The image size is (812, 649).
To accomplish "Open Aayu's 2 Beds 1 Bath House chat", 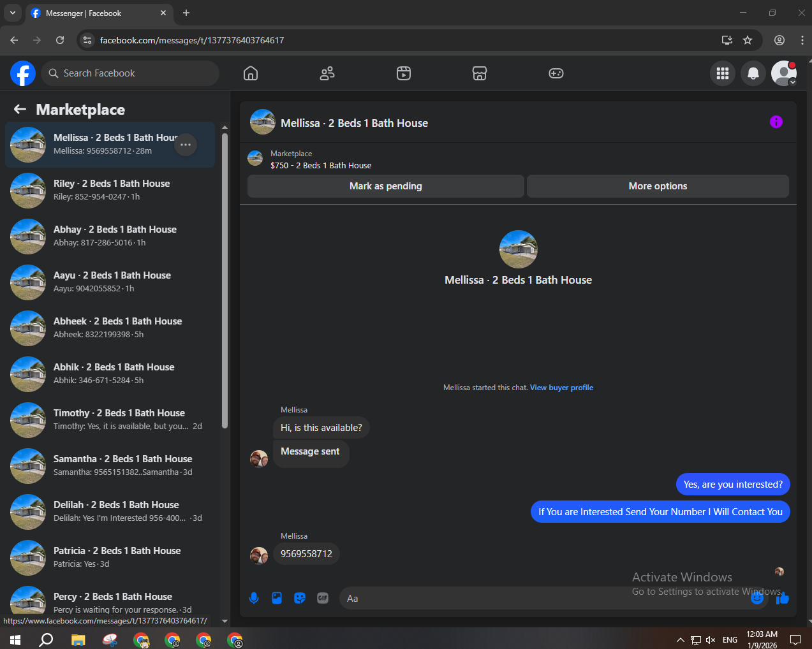I will pyautogui.click(x=110, y=282).
